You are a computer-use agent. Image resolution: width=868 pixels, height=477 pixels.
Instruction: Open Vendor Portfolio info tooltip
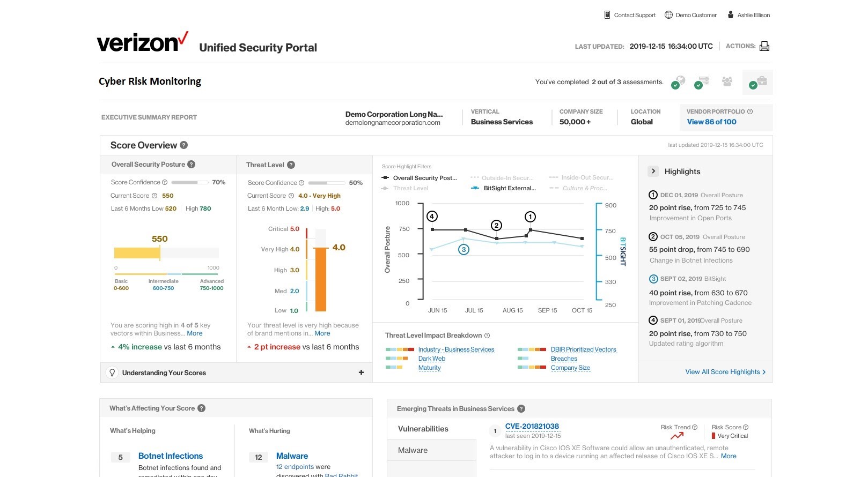(x=751, y=111)
